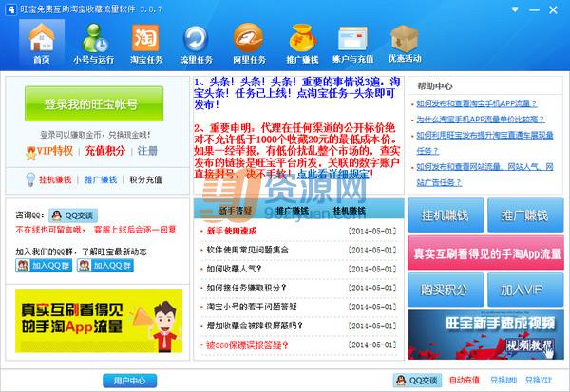This screenshot has width=570, height=392.
Task: Click the first 加入QQ群 button
Action: [44, 266]
